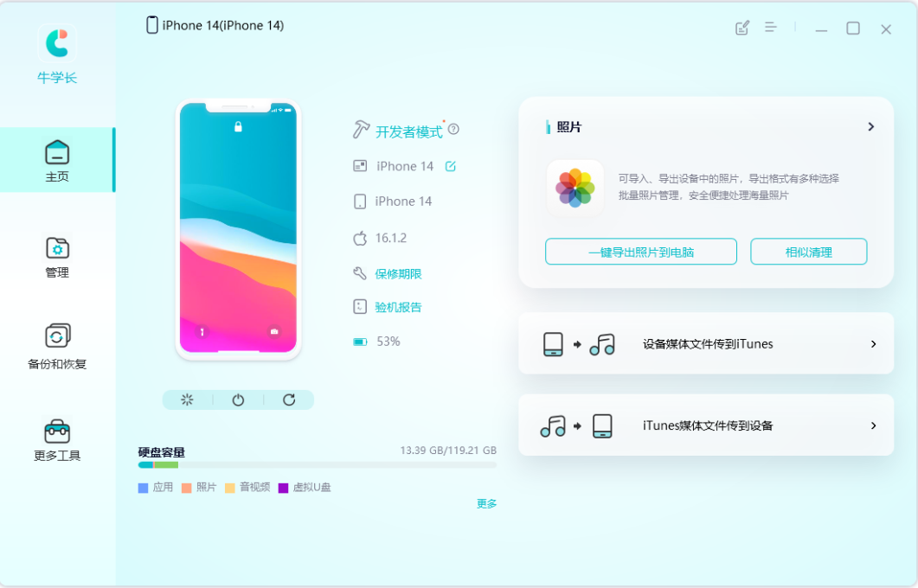Click the respring loading icon below phone
Image resolution: width=918 pixels, height=588 pixels.
(187, 399)
